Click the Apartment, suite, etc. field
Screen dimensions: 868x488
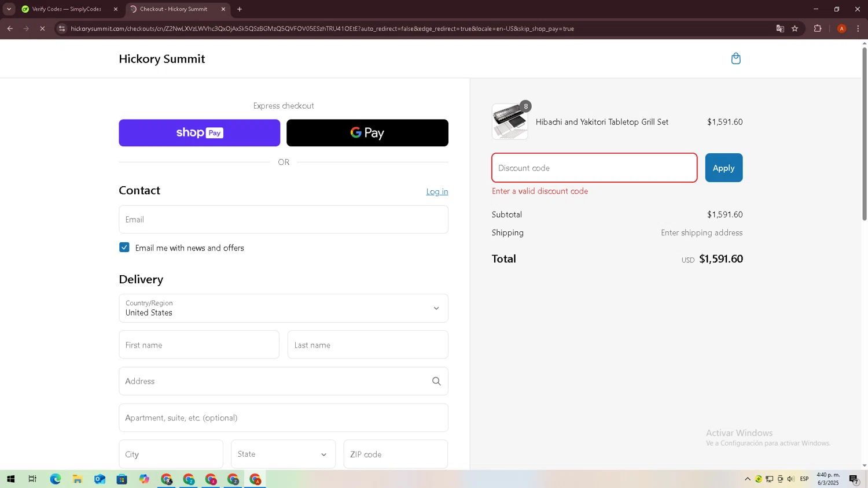click(x=284, y=417)
